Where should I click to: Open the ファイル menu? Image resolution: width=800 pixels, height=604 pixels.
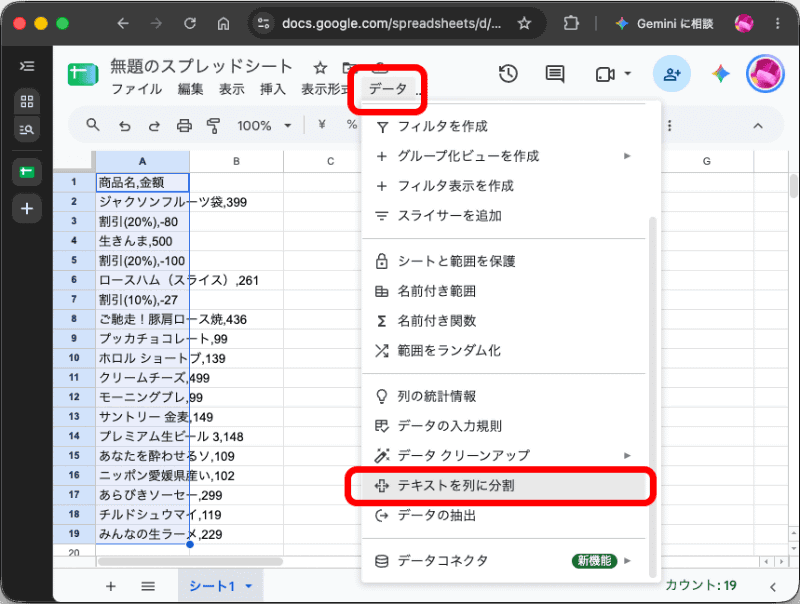coord(137,89)
